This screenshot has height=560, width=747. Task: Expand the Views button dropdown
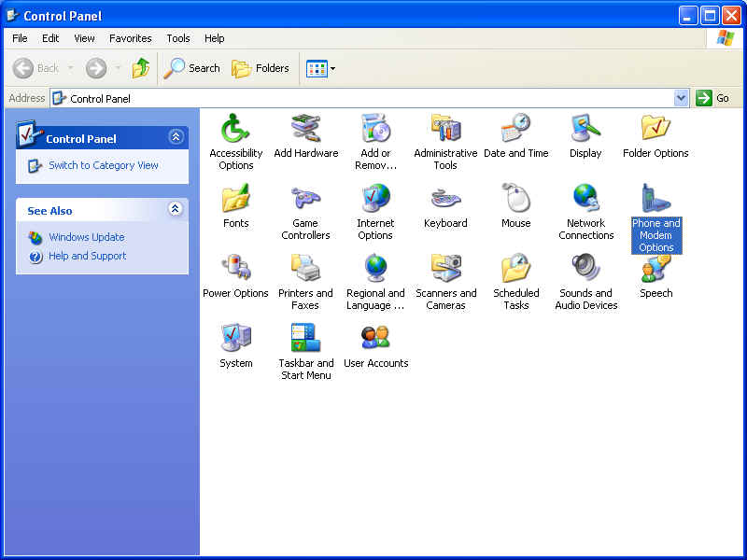click(332, 68)
